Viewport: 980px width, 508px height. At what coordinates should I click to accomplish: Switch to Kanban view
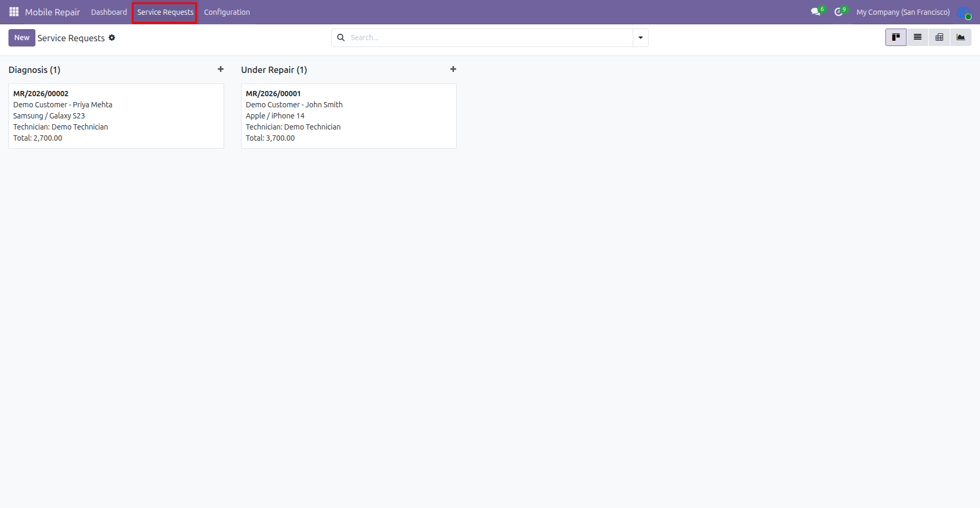[x=896, y=38]
